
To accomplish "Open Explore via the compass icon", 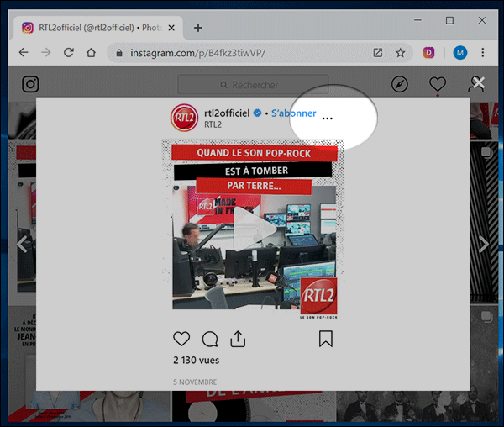I will point(400,84).
